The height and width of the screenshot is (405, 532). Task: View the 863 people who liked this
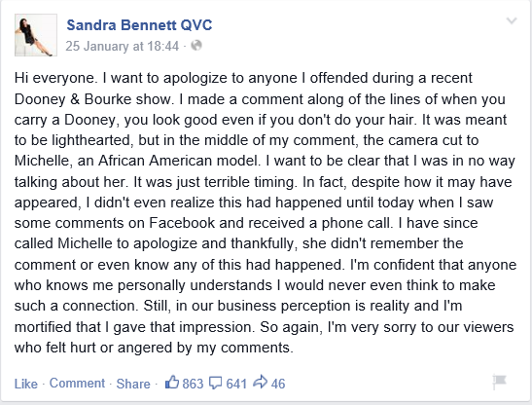193,384
